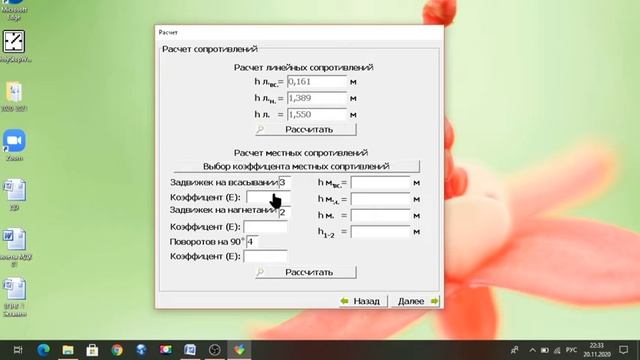Click the h1-2 result field

pos(380,232)
